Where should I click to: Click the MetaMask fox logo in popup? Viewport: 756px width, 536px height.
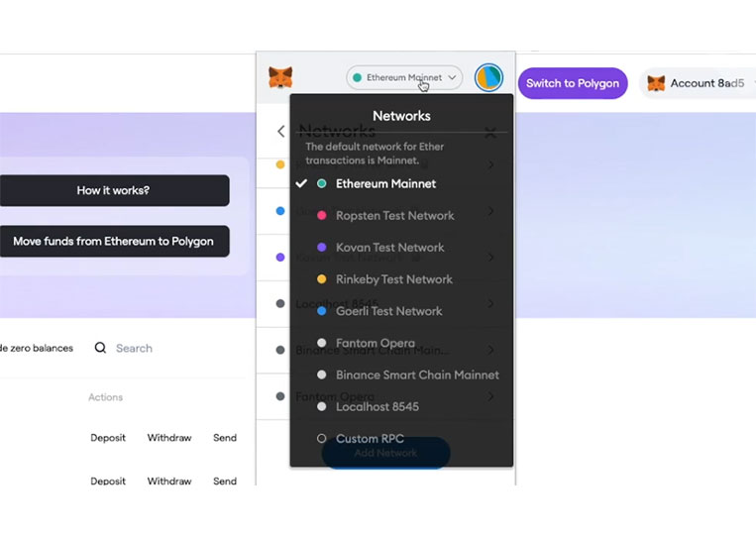pyautogui.click(x=280, y=77)
